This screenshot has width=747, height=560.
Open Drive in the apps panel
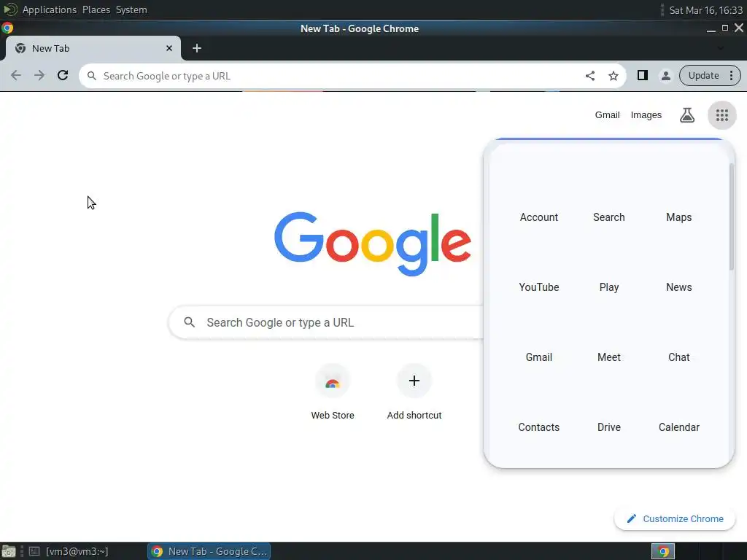(x=608, y=427)
